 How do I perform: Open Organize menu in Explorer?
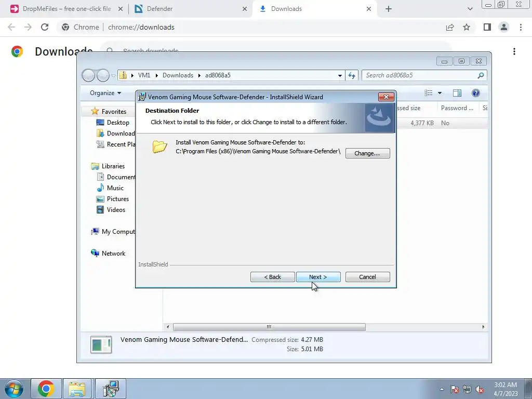pyautogui.click(x=105, y=93)
